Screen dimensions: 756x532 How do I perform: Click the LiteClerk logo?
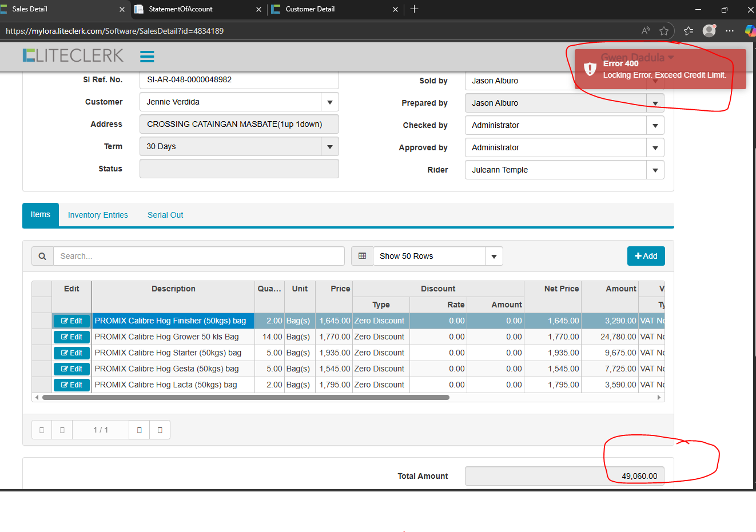click(x=73, y=55)
